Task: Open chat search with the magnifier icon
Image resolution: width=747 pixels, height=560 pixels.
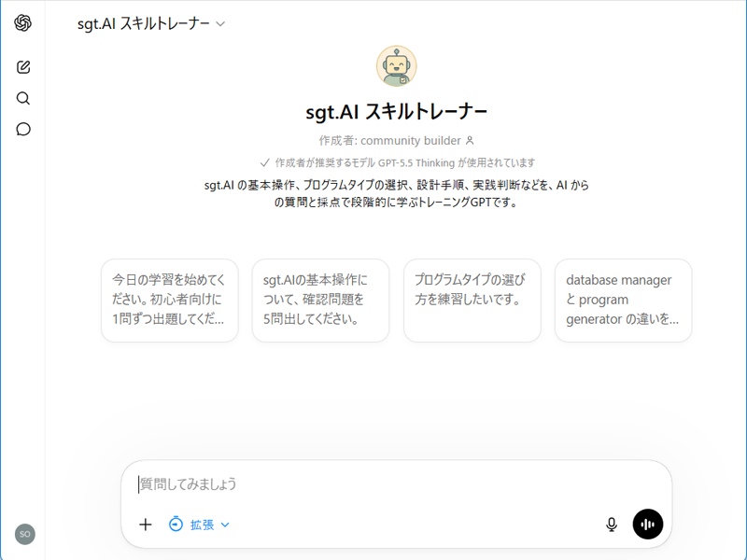Action: tap(23, 99)
